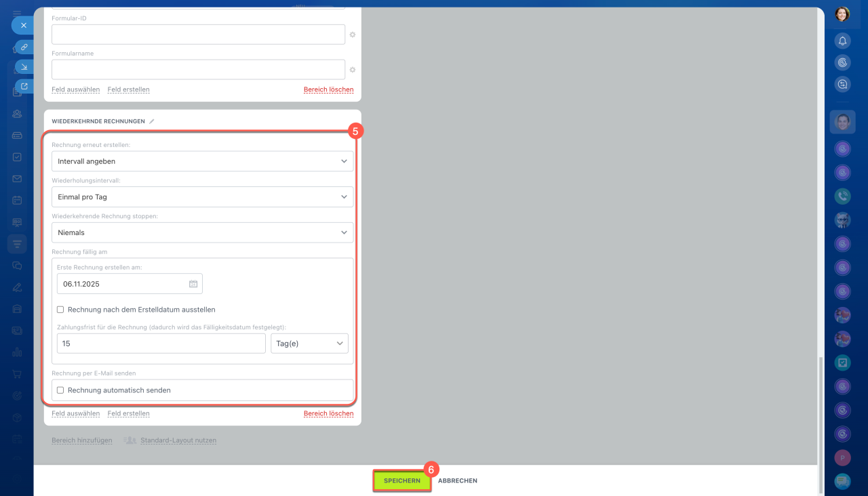Open the "Intervall angeben" dropdown
The height and width of the screenshot is (496, 868).
pyautogui.click(x=203, y=161)
